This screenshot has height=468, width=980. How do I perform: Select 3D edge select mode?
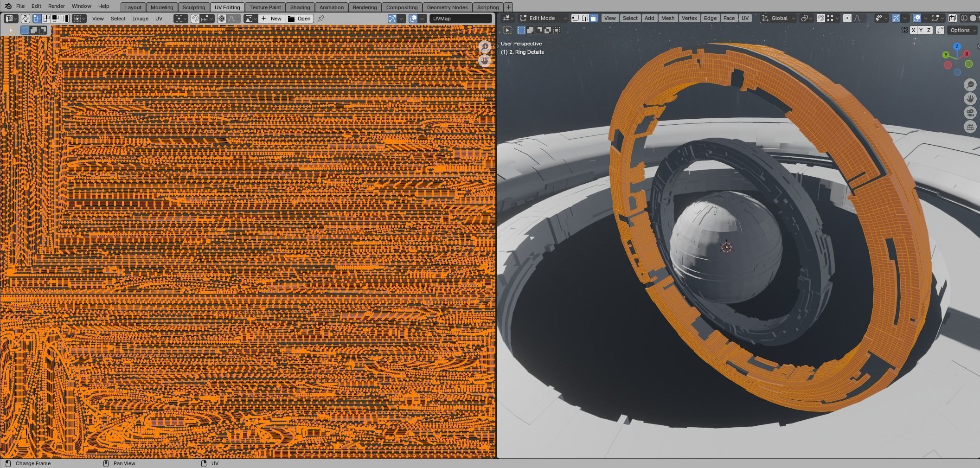pyautogui.click(x=585, y=18)
